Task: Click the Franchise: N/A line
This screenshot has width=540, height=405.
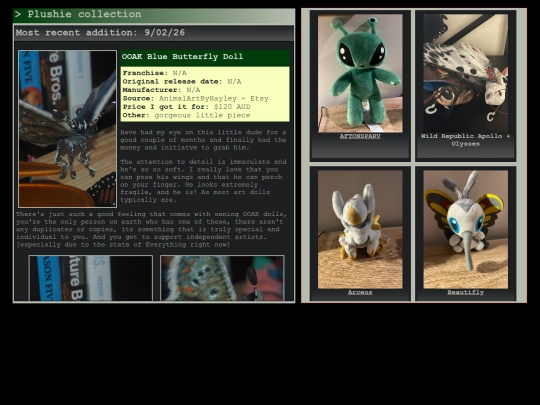Action: tap(154, 73)
